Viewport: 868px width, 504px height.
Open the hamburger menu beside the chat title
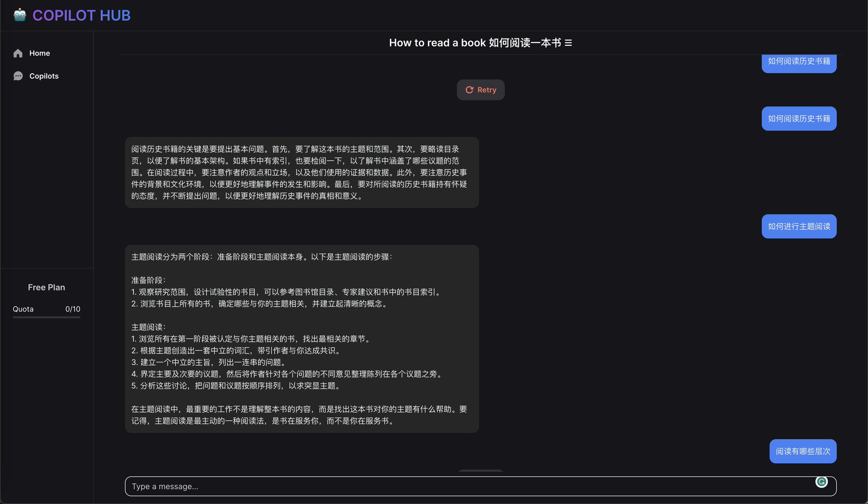pyautogui.click(x=569, y=42)
